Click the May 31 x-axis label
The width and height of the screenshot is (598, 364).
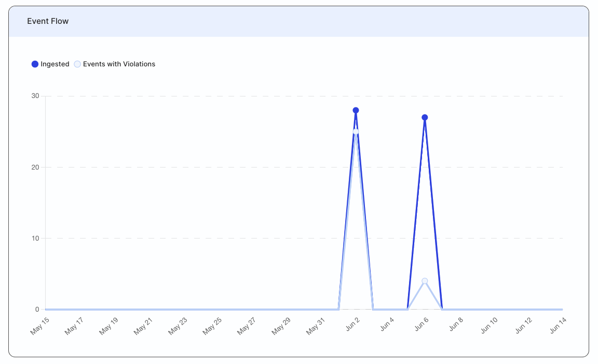point(316,326)
